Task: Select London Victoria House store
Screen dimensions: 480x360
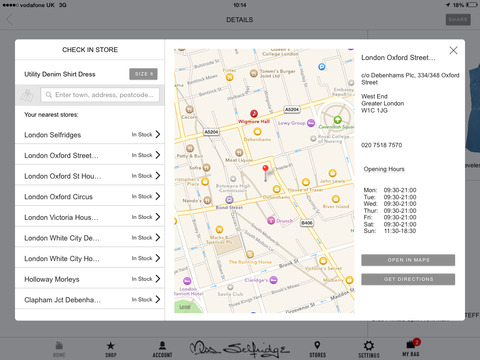Action: (90, 217)
